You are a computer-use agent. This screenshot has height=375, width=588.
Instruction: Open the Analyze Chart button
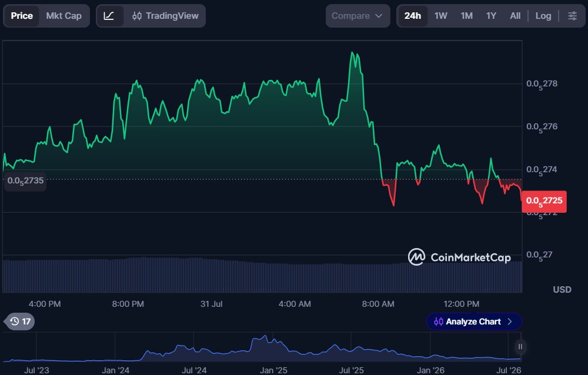click(473, 322)
